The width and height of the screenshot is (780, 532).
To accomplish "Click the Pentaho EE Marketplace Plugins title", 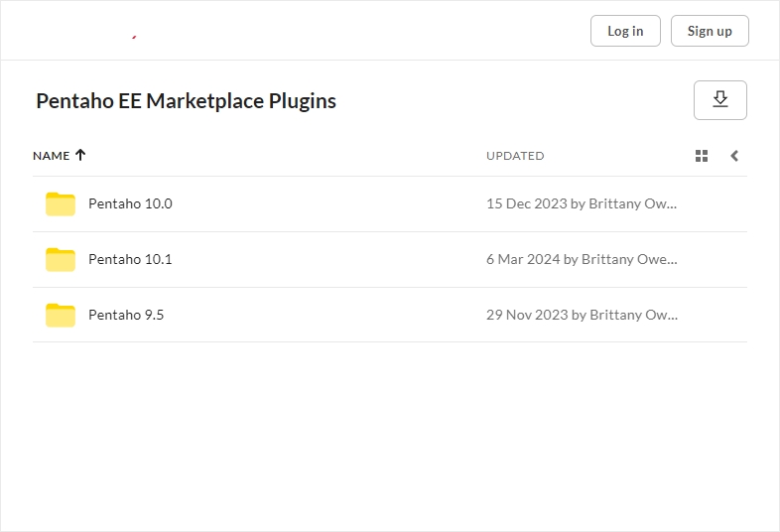I will click(186, 101).
